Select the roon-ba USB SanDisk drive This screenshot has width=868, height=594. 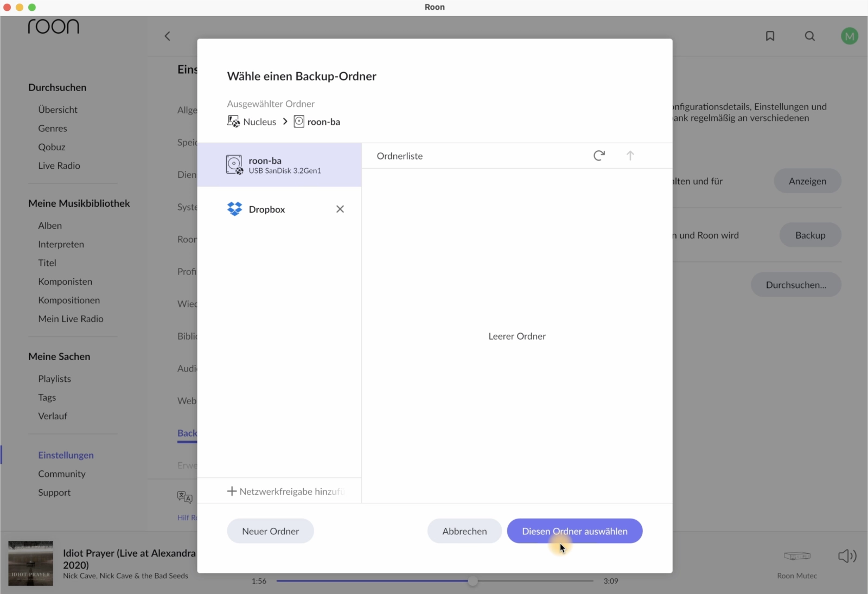(279, 165)
